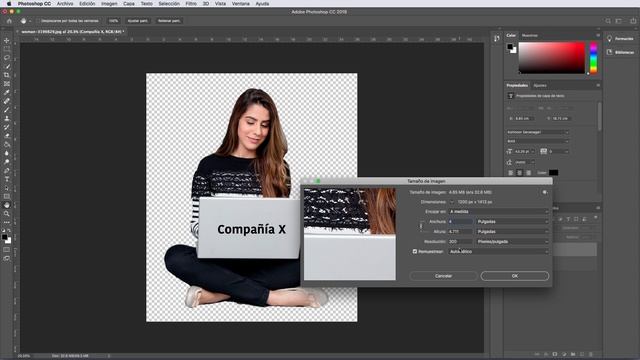Open the Ventana menu
Viewport: 640px width, 360px height.
(241, 4)
